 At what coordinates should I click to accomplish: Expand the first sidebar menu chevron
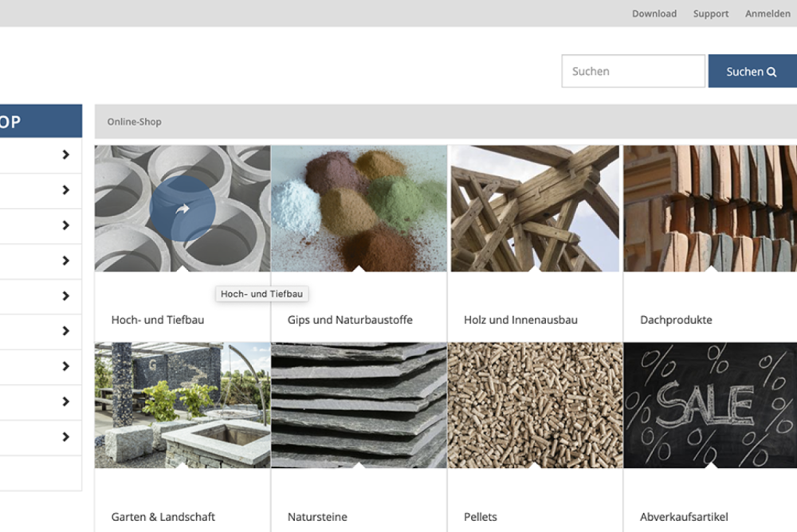[66, 155]
